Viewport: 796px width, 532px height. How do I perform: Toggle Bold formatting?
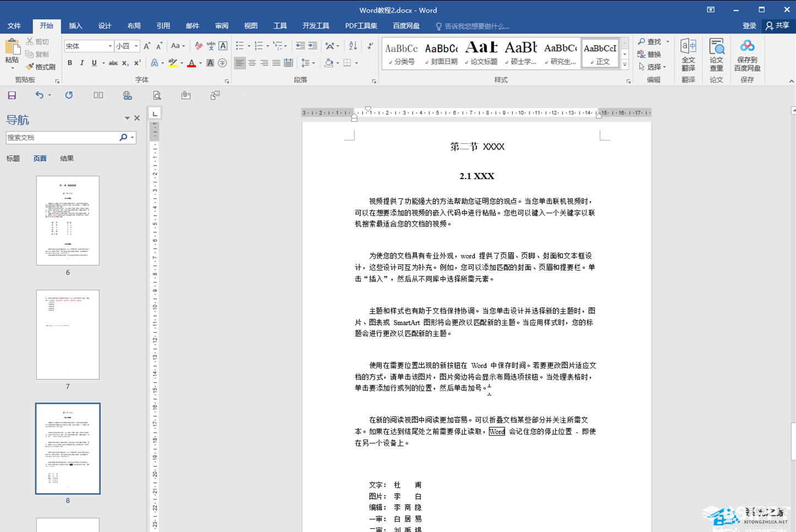(70, 63)
